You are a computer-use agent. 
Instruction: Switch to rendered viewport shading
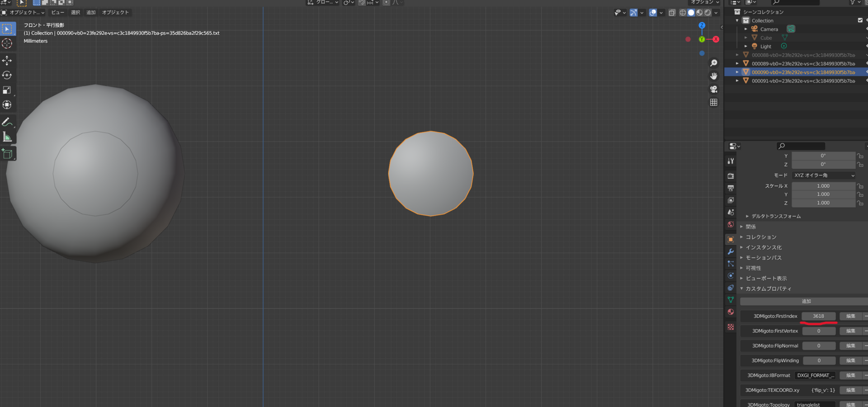pyautogui.click(x=708, y=13)
